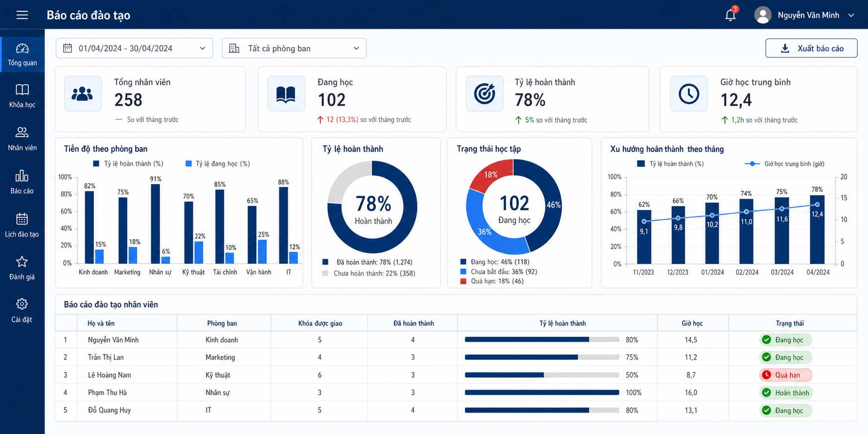Select employee name Đỗ Quang Huy
Screen dimensions: 868x434
pyautogui.click(x=110, y=410)
